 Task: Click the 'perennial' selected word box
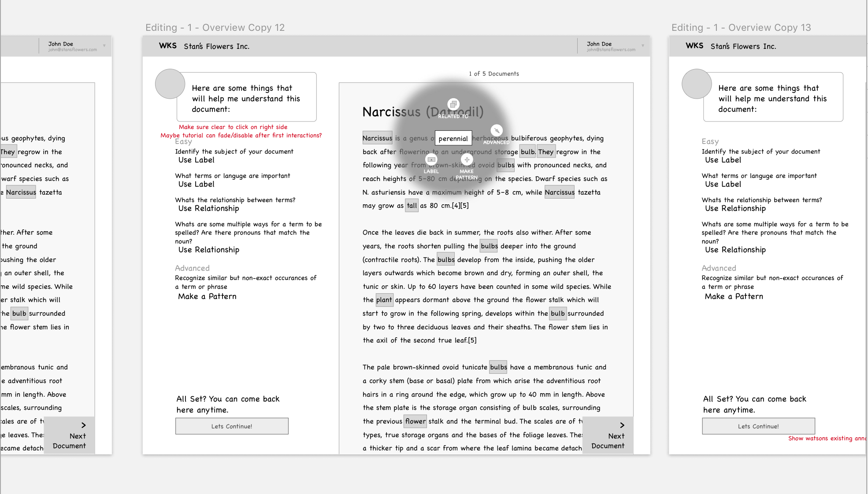[x=453, y=138]
